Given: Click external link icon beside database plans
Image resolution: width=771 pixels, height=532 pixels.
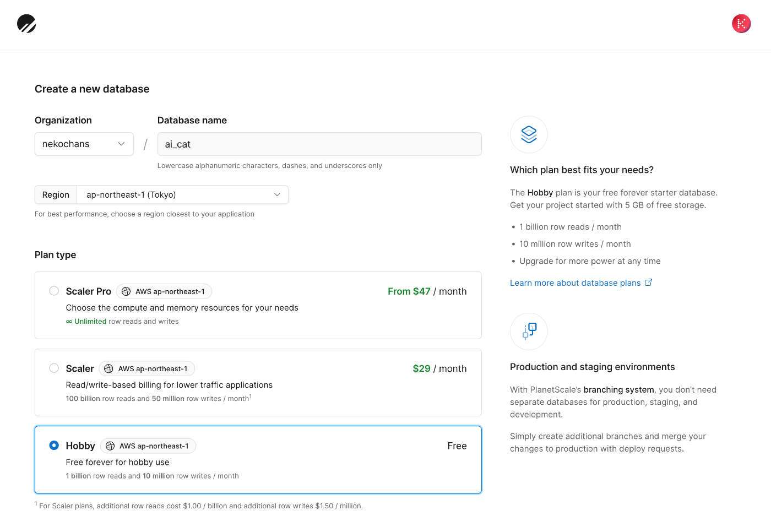Looking at the screenshot, I should point(649,283).
